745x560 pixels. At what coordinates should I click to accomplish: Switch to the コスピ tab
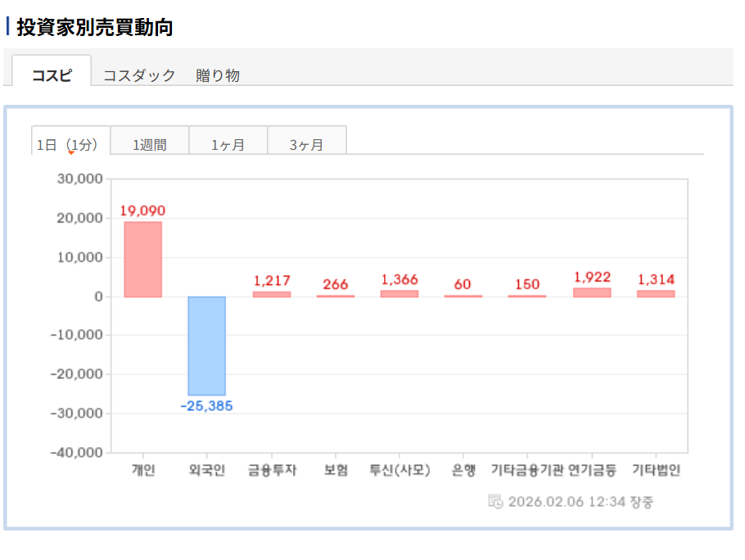point(52,75)
